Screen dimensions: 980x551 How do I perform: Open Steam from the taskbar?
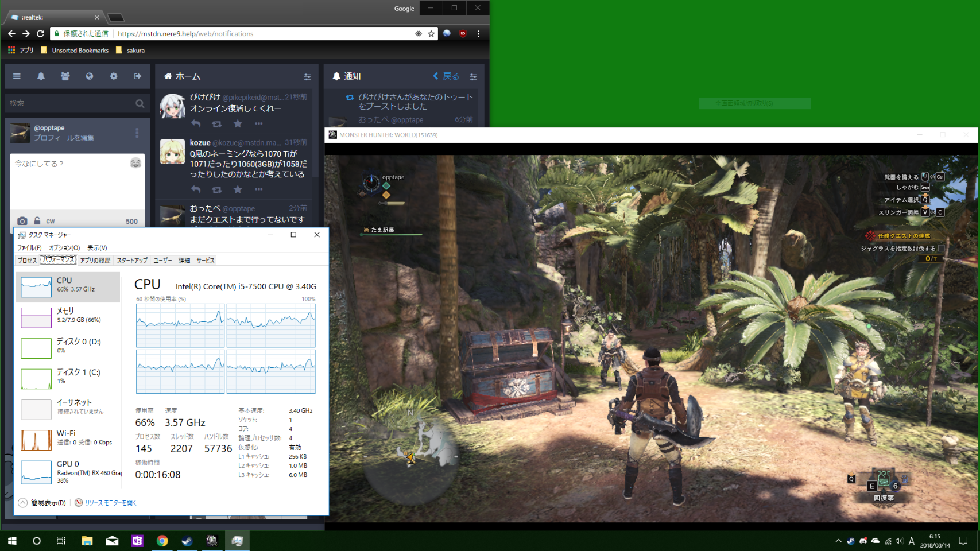coord(187,541)
